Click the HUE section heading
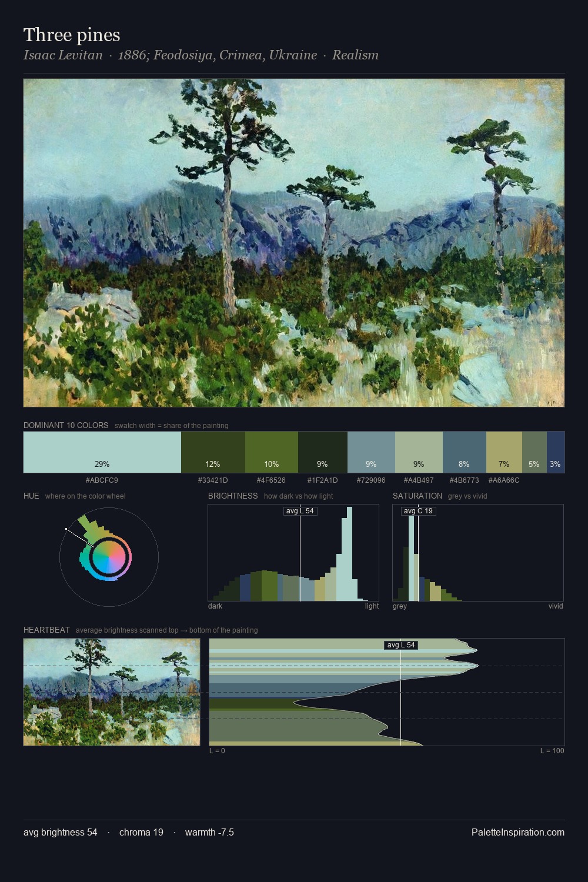The height and width of the screenshot is (882, 588). click(x=31, y=496)
